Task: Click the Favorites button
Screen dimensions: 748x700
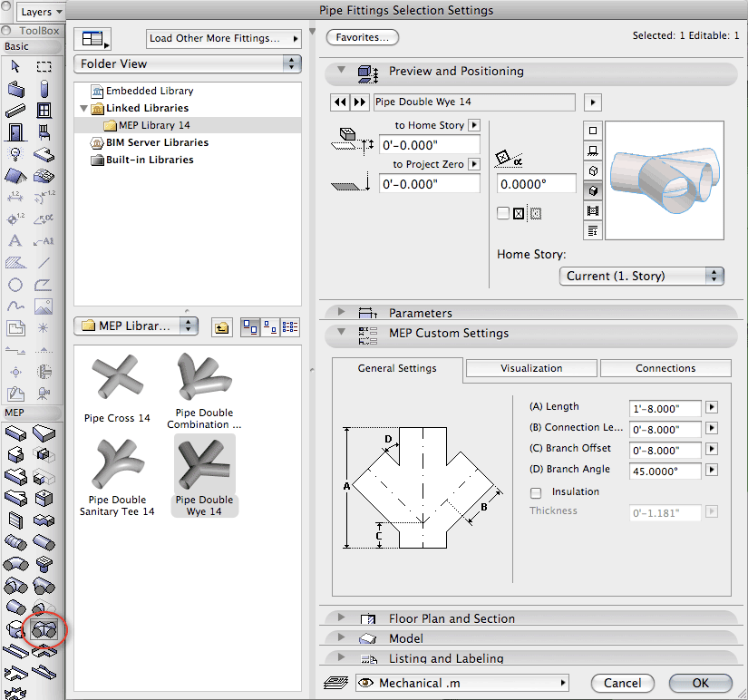Action: coord(362,38)
